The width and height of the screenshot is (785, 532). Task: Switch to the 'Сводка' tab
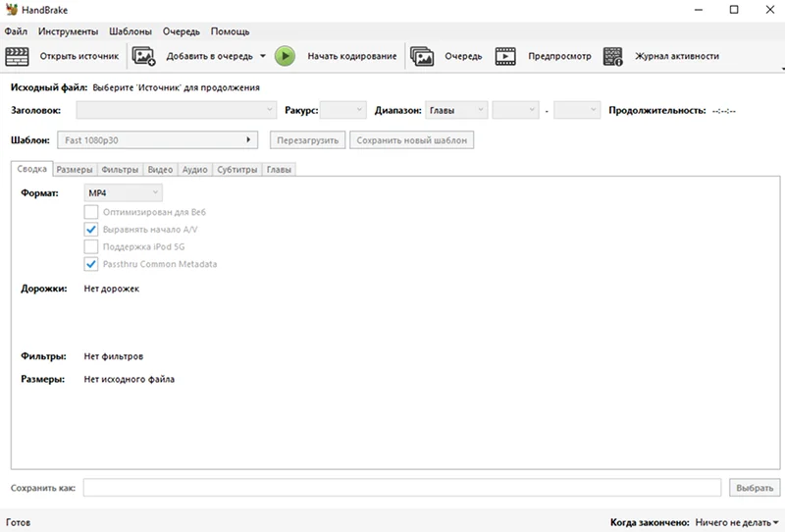click(x=32, y=169)
